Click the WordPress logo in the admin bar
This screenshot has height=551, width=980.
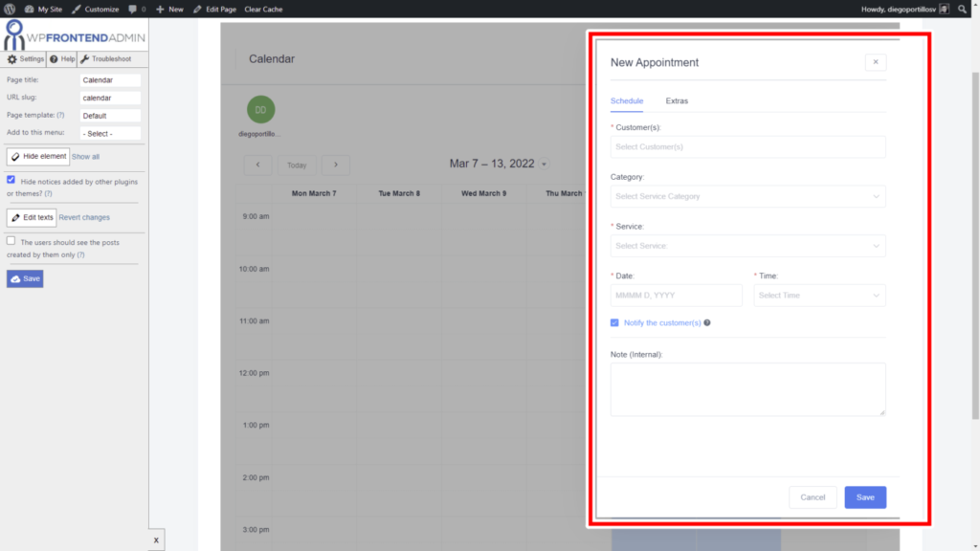9,9
